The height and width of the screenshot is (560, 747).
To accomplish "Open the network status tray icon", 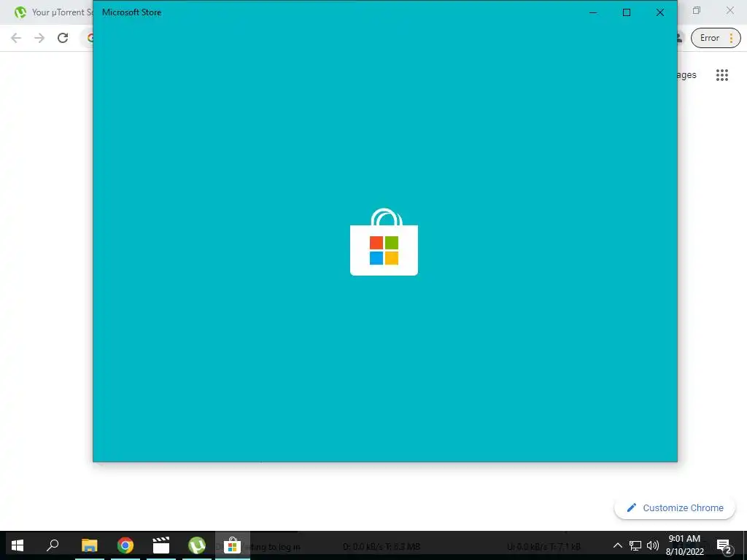I will [635, 545].
